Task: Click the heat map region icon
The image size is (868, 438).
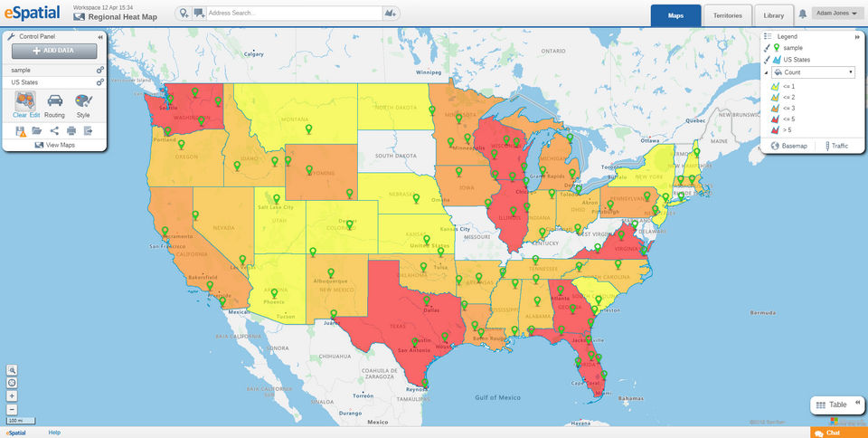Action: coord(25,100)
